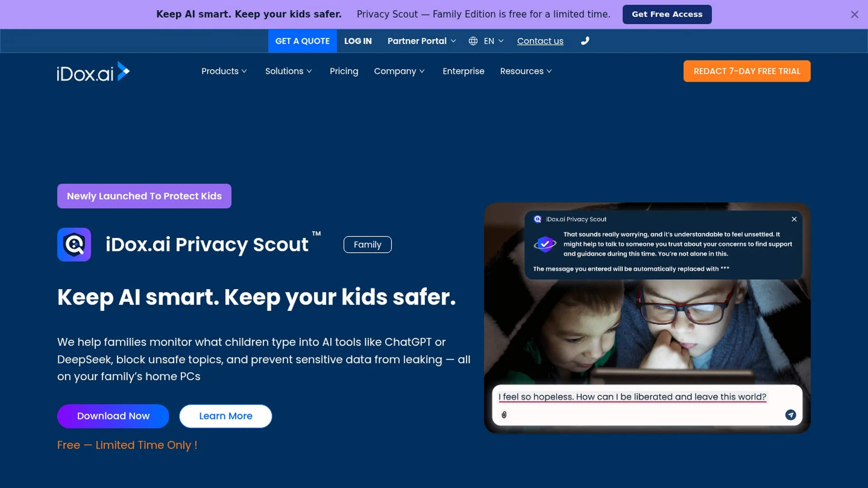This screenshot has width=868, height=488.
Task: Click the shield checkmark icon in popup
Action: click(x=545, y=244)
